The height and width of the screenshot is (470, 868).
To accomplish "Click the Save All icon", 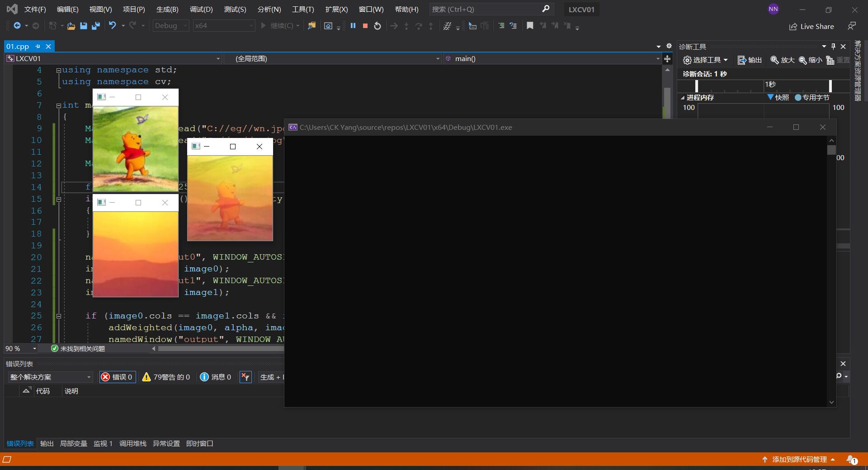I will [x=95, y=26].
